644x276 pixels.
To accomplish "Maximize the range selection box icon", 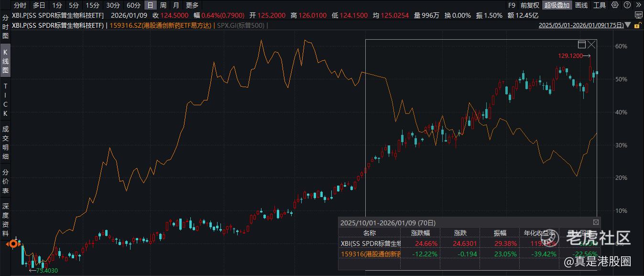I will [582, 44].
